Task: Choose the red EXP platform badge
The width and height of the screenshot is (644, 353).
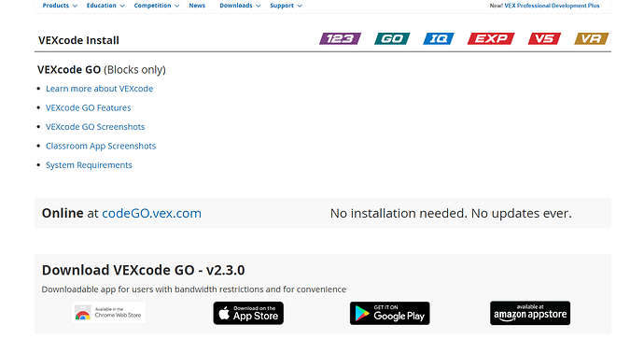Action: click(x=491, y=38)
